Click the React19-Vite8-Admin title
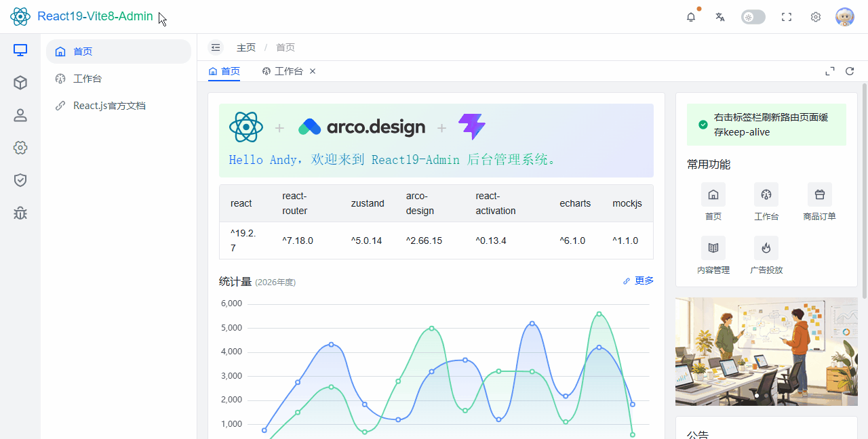This screenshot has width=868, height=439. (x=95, y=16)
